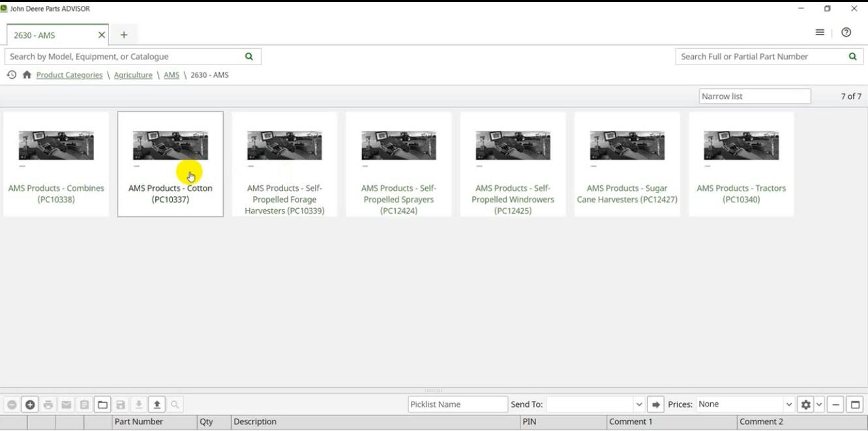Open help question mark icon

coord(846,33)
